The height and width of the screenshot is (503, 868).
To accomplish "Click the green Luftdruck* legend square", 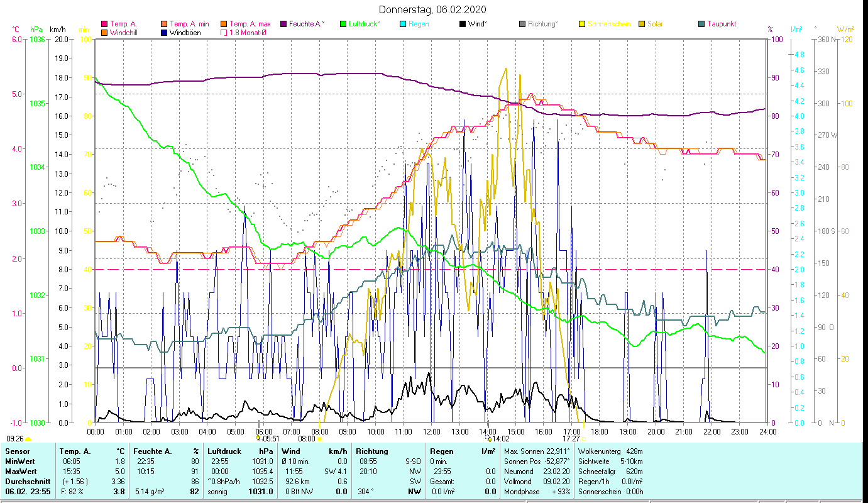I will (x=343, y=24).
